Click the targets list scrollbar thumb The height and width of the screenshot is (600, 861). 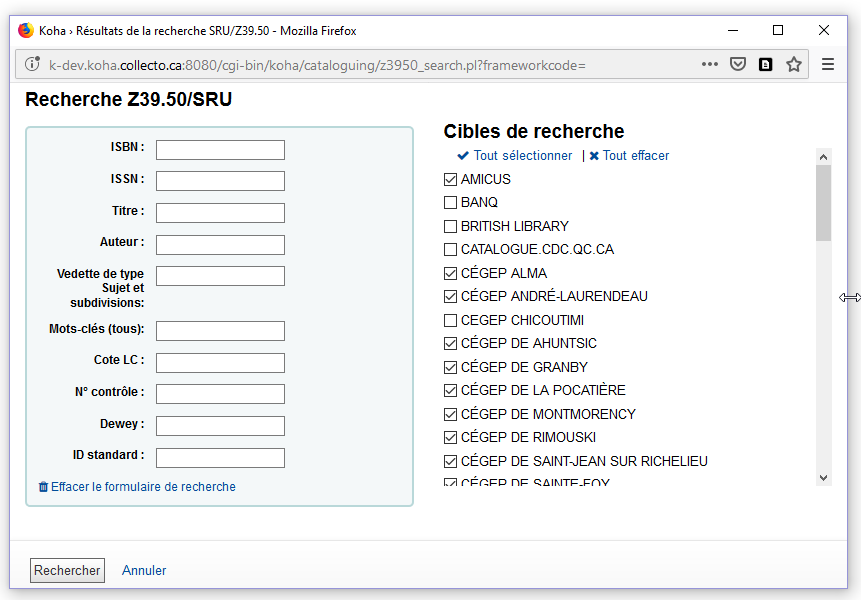823,203
